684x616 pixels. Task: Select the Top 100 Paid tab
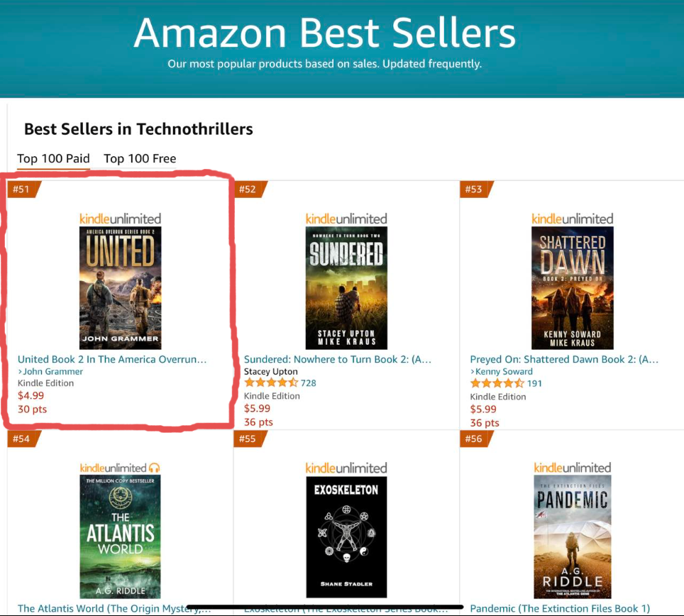[x=53, y=158]
